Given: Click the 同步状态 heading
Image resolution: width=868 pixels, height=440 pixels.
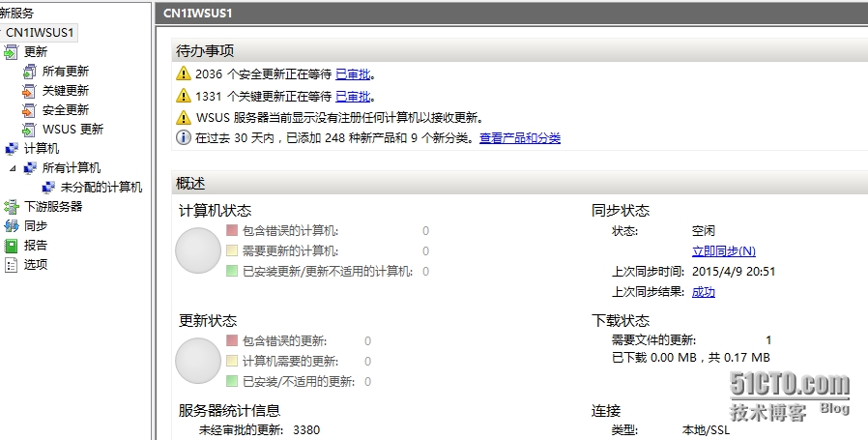Looking at the screenshot, I should tap(621, 211).
